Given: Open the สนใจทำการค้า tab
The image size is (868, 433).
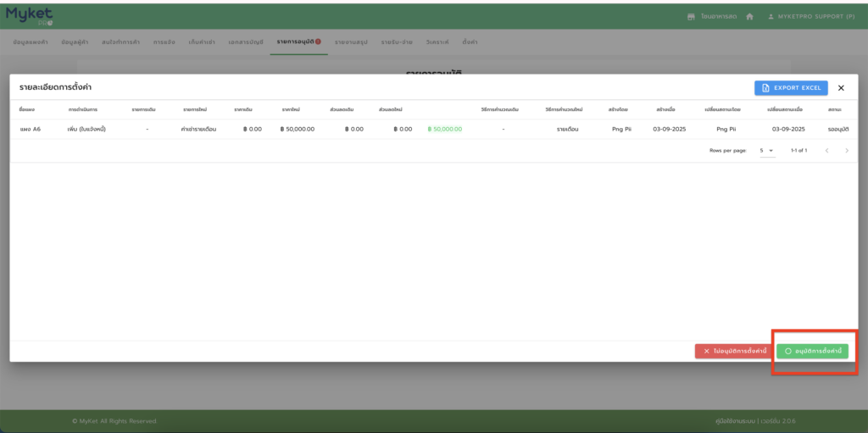Looking at the screenshot, I should point(120,42).
